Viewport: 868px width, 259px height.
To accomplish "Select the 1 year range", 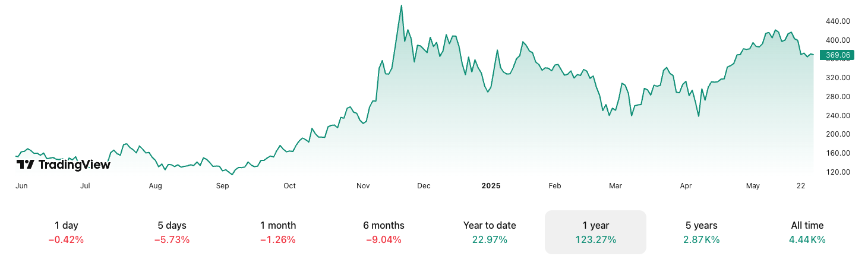I will [595, 232].
